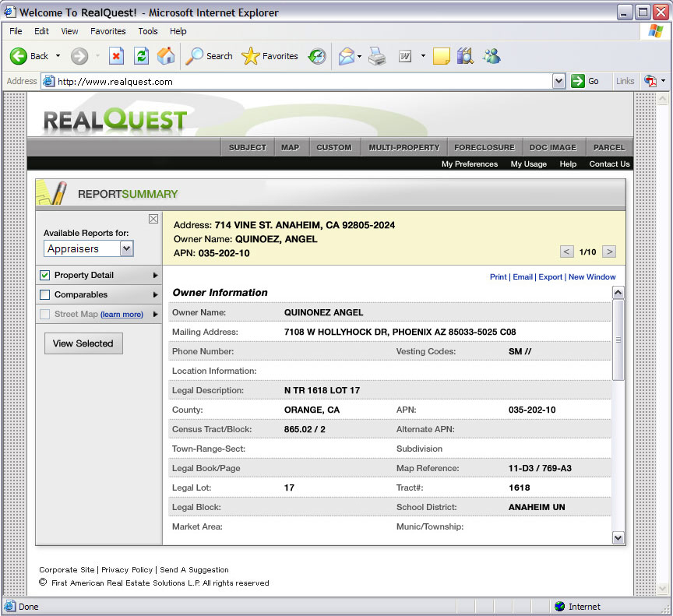Open the DOC IMAGE tab
The width and height of the screenshot is (673, 616).
coord(553,147)
